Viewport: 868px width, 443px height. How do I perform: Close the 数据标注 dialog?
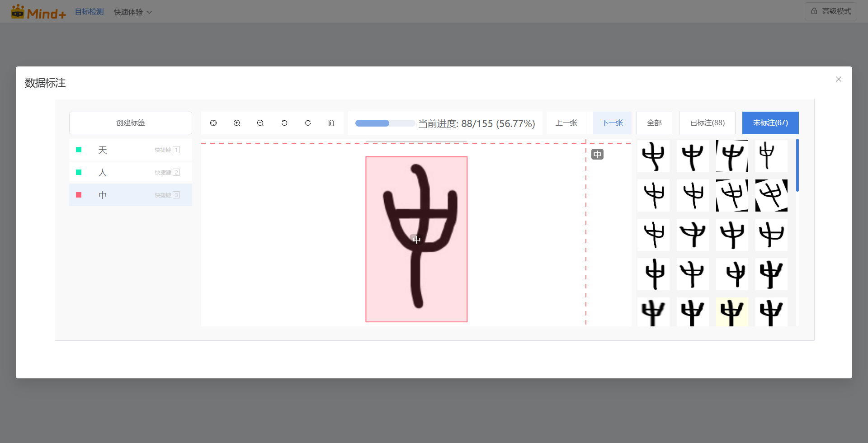[839, 79]
